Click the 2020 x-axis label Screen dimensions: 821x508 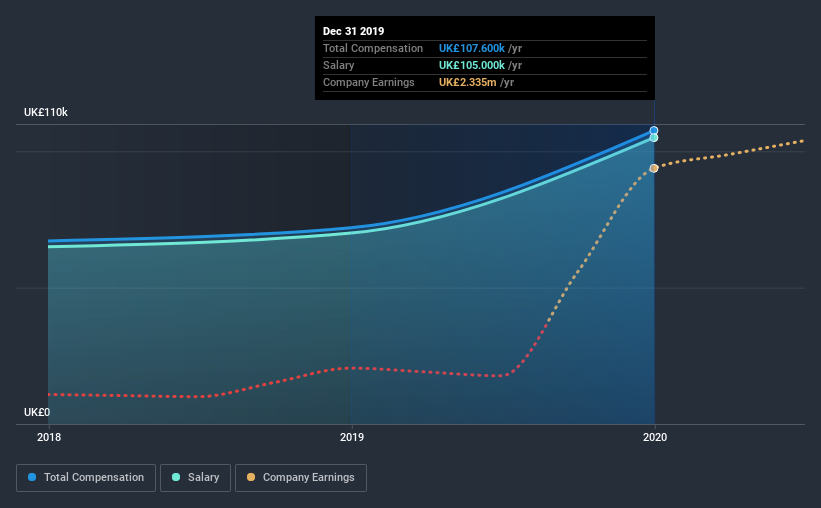point(655,437)
